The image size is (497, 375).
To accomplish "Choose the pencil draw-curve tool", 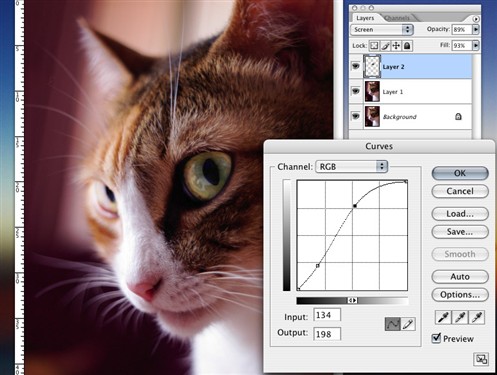I will tap(408, 324).
